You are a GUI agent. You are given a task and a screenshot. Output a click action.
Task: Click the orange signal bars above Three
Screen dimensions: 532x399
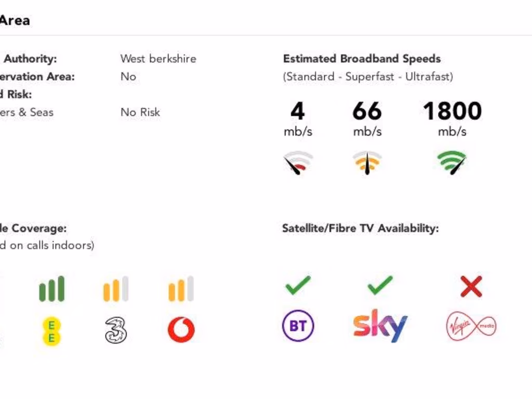(116, 289)
